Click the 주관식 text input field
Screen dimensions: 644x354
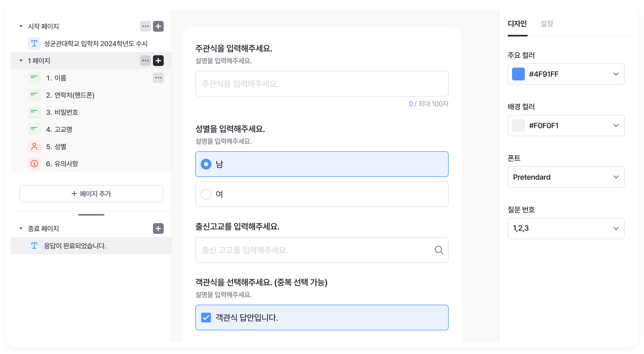[322, 84]
